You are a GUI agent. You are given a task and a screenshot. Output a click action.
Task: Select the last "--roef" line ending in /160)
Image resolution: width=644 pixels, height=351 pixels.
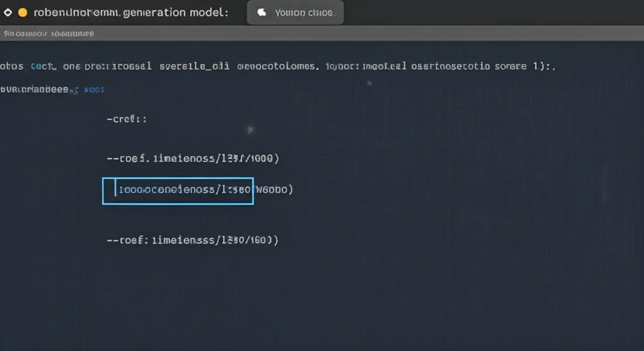click(x=192, y=240)
